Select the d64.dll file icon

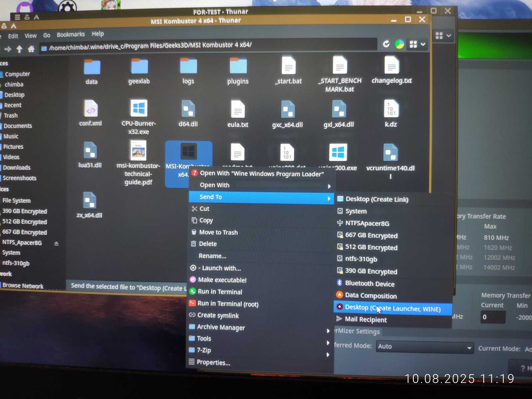tap(188, 109)
